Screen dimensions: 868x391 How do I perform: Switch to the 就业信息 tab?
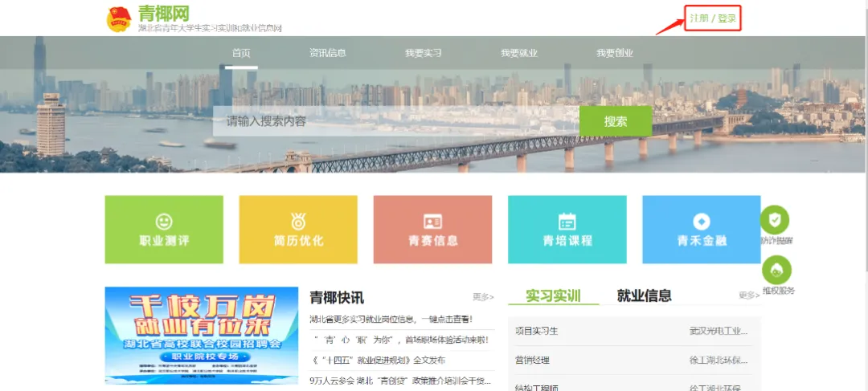tap(645, 295)
